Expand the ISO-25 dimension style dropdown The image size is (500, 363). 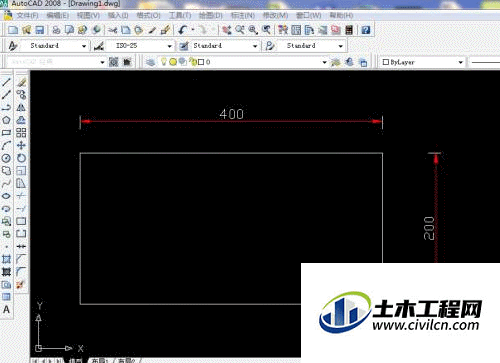pyautogui.click(x=170, y=46)
